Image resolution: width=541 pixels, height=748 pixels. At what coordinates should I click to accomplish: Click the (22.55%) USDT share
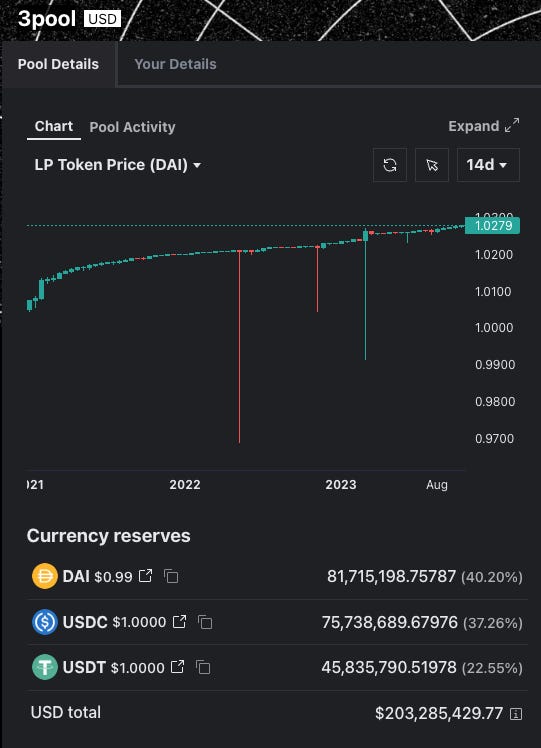492,668
